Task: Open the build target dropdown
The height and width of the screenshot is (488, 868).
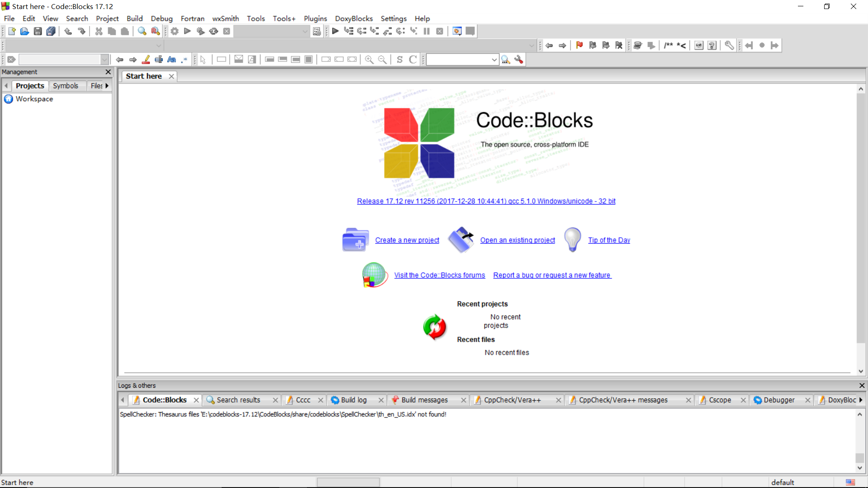Action: (x=305, y=31)
